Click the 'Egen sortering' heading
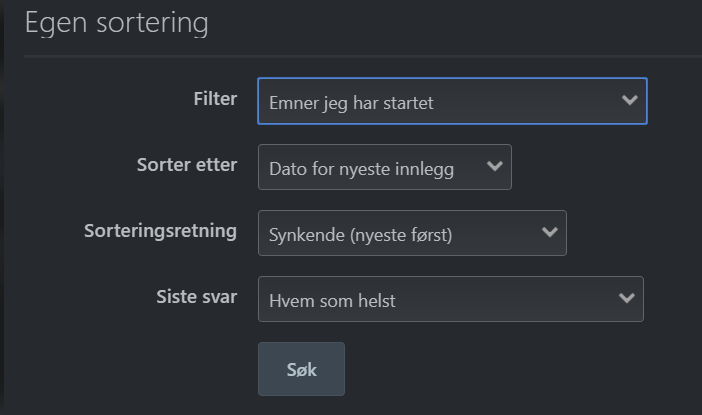 (x=116, y=24)
